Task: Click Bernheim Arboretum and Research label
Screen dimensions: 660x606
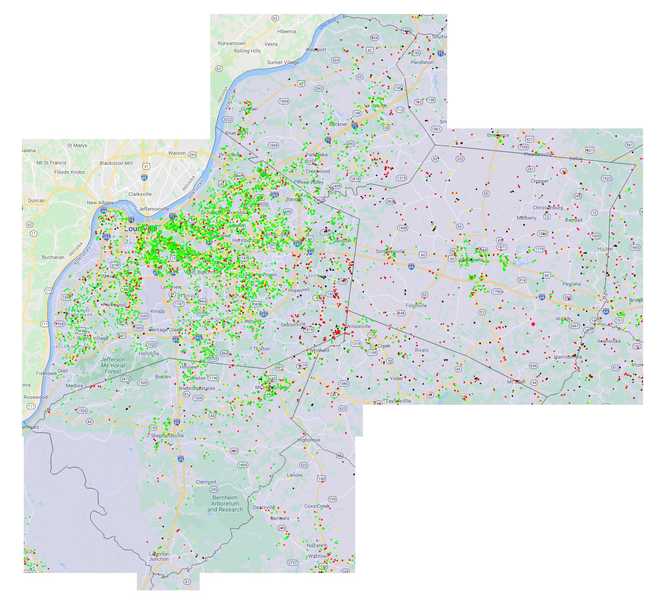Action: point(227,505)
